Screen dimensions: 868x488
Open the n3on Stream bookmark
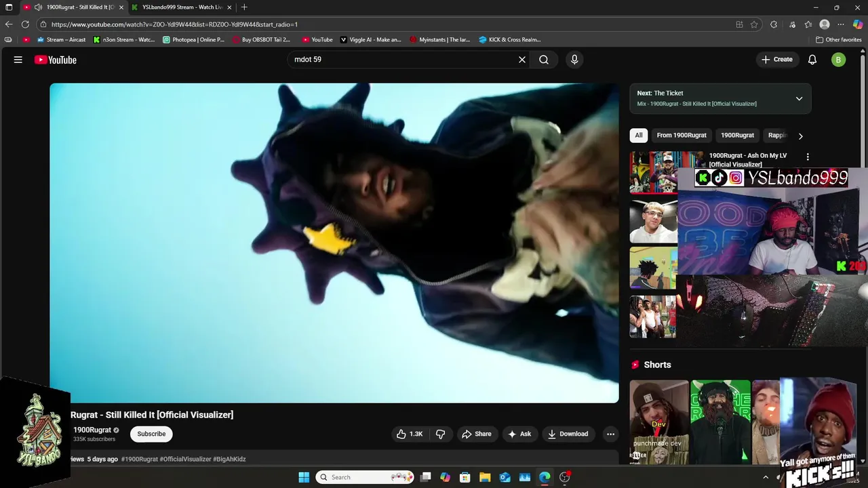click(124, 39)
